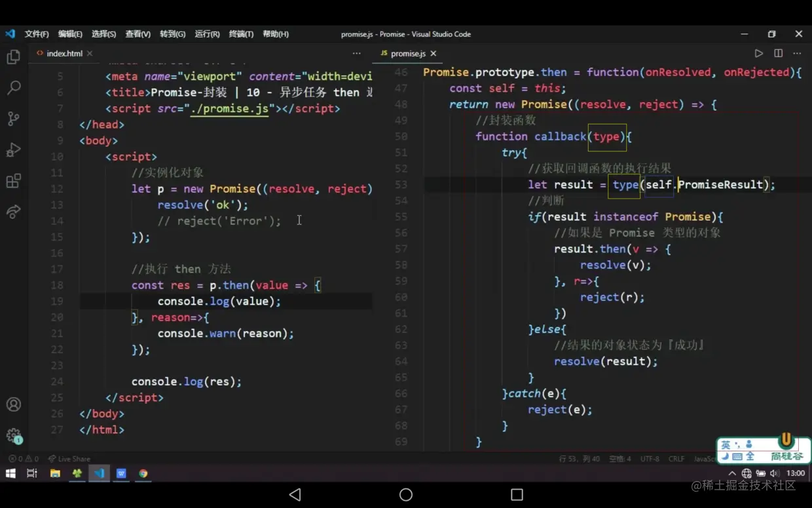
Task: Close the promise.js tab
Action: pos(433,54)
